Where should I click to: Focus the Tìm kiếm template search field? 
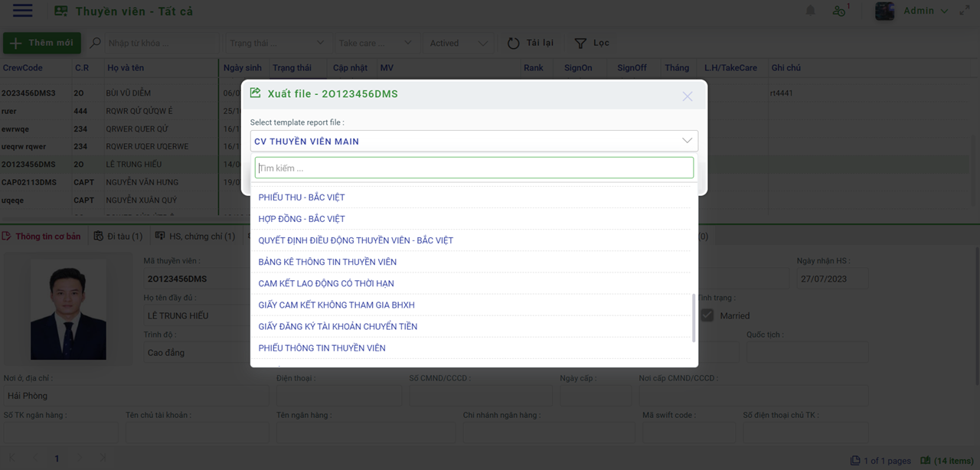pyautogui.click(x=474, y=168)
